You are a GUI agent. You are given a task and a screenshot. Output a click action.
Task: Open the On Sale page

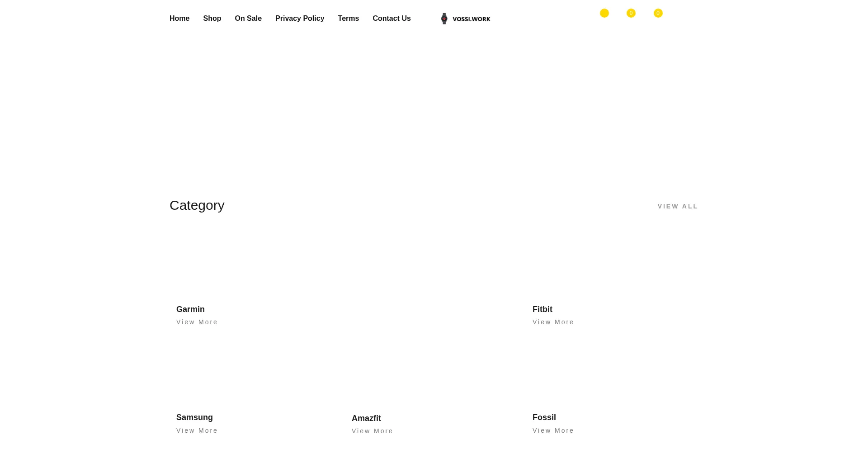(248, 19)
